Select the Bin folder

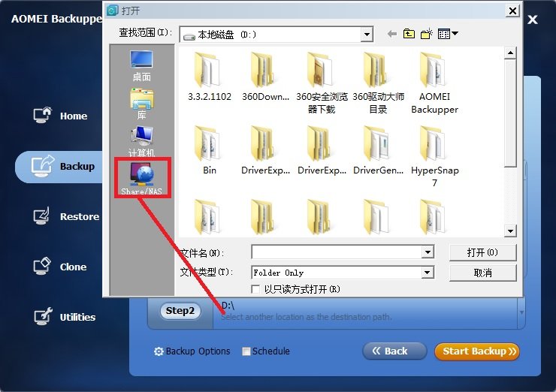[209, 150]
